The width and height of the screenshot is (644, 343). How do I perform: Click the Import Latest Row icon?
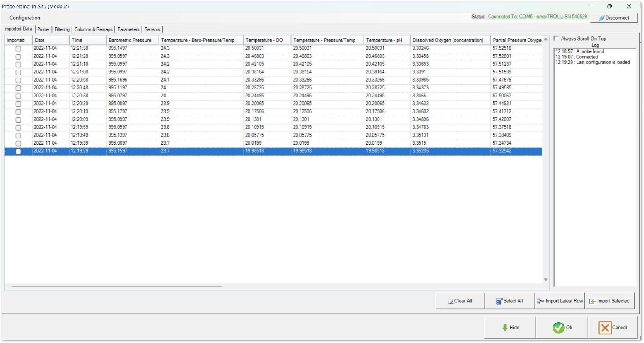tap(540, 301)
